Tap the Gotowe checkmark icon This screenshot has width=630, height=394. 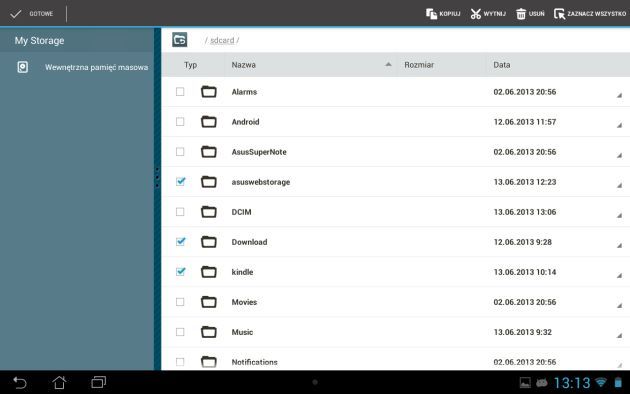(16, 14)
